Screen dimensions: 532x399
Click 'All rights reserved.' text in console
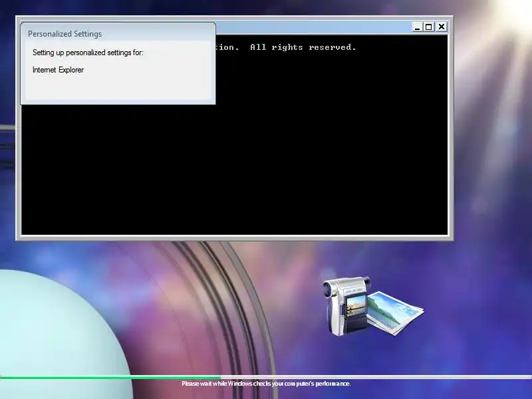click(x=303, y=47)
